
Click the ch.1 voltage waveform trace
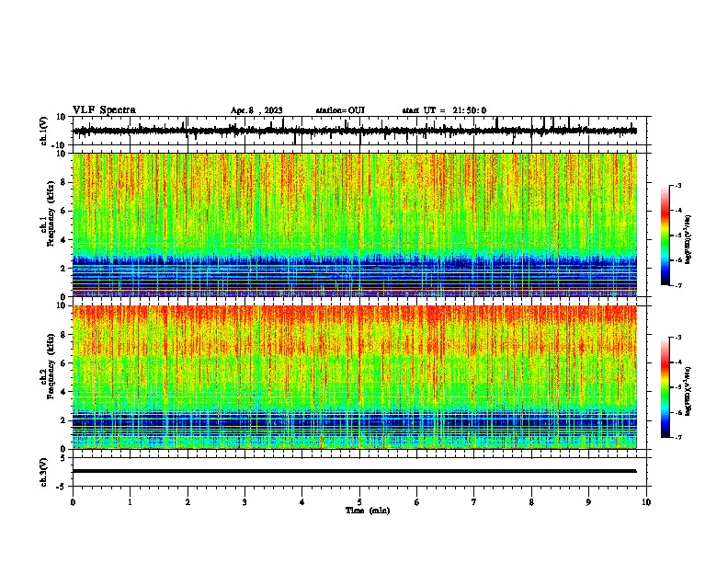[355, 131]
